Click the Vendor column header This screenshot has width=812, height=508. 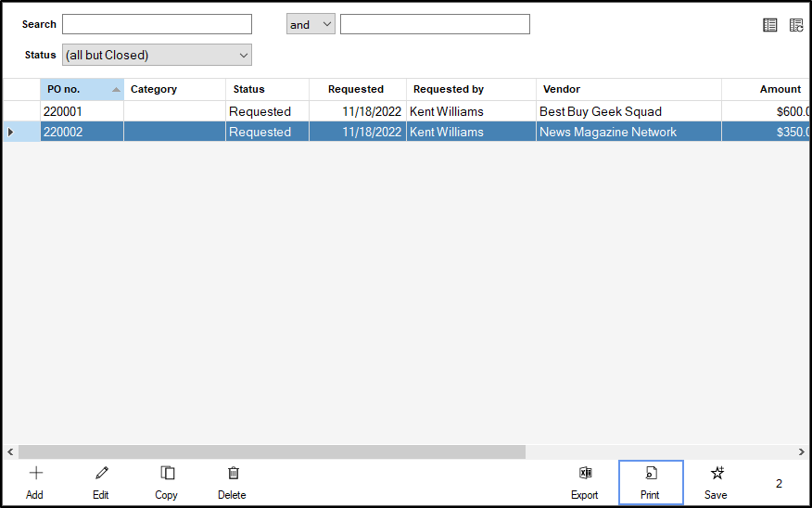pyautogui.click(x=628, y=90)
